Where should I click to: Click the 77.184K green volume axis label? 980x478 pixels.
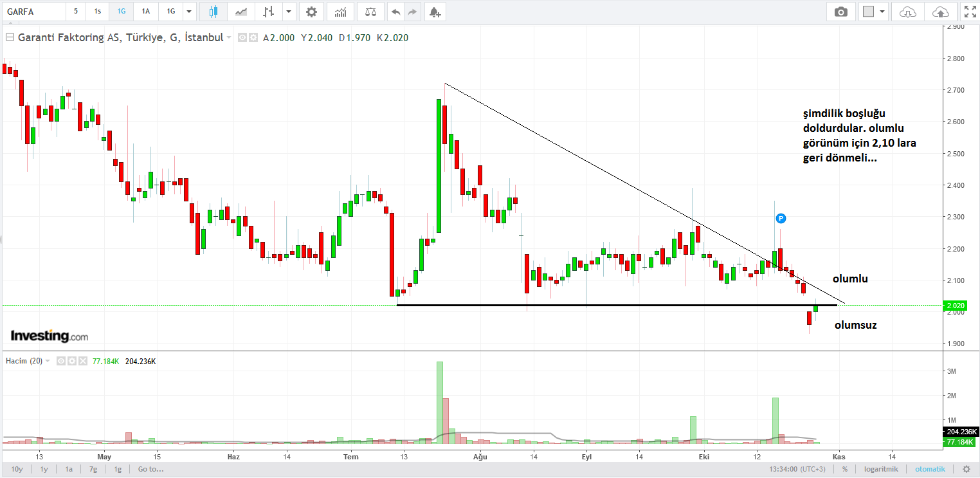pyautogui.click(x=960, y=443)
